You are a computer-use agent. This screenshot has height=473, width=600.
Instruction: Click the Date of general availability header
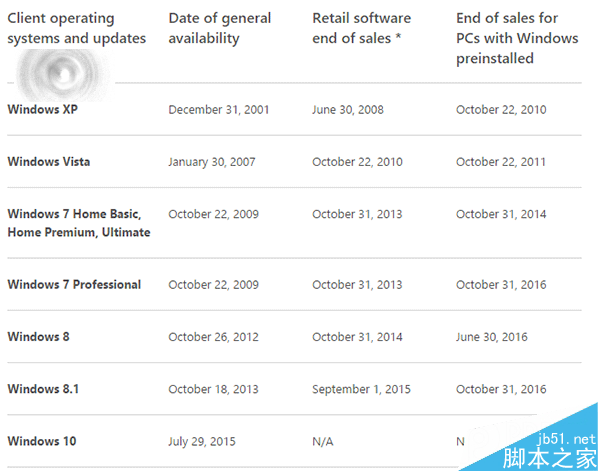[219, 29]
